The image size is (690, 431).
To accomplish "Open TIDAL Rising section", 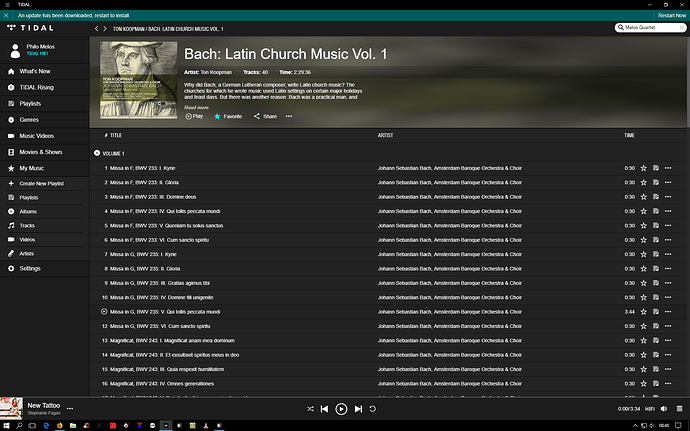I will [x=37, y=88].
